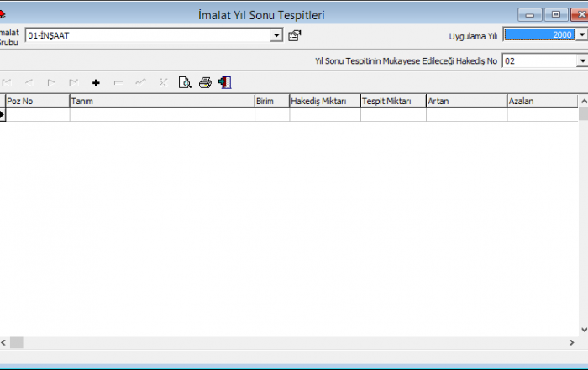Click the add new record plus icon

(x=96, y=82)
